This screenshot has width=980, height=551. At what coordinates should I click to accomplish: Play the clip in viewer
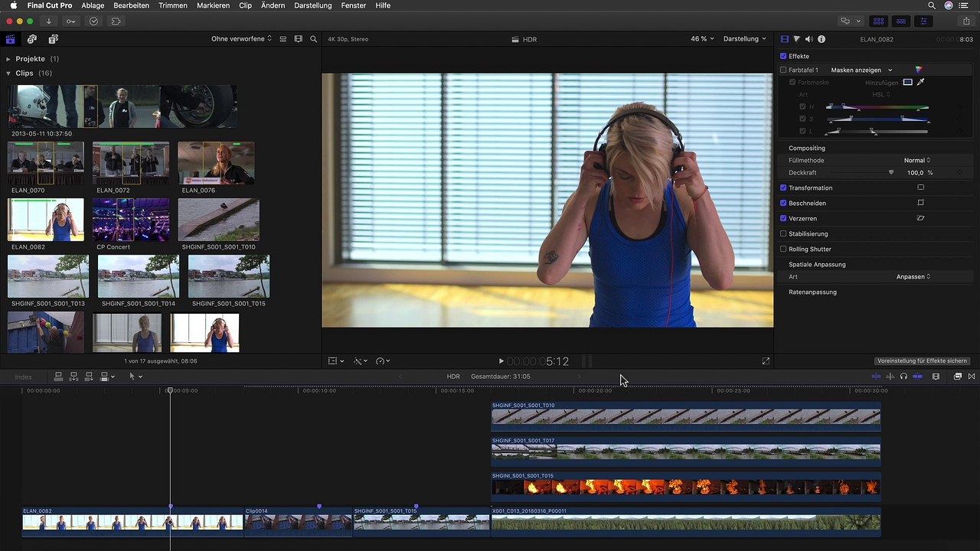(501, 361)
